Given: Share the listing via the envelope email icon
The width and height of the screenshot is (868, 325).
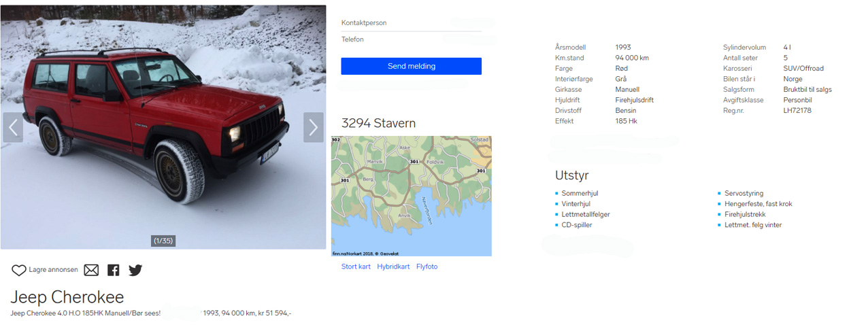Looking at the screenshot, I should coord(91,270).
